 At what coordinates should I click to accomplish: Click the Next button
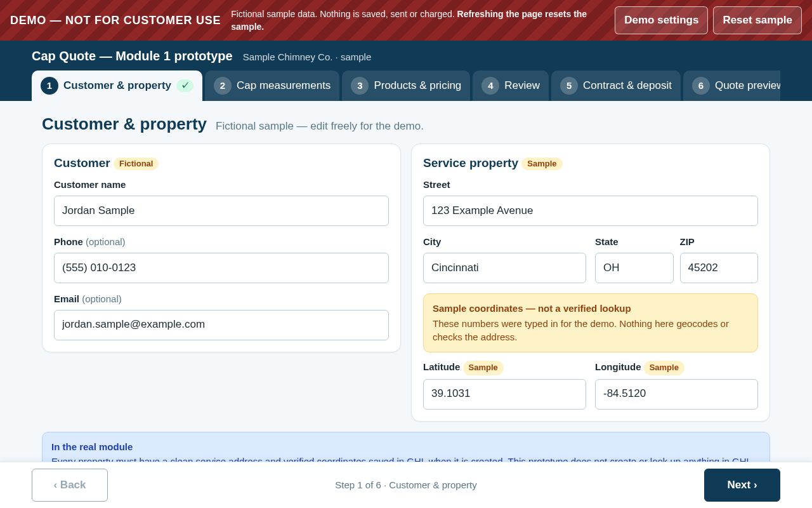[742, 485]
